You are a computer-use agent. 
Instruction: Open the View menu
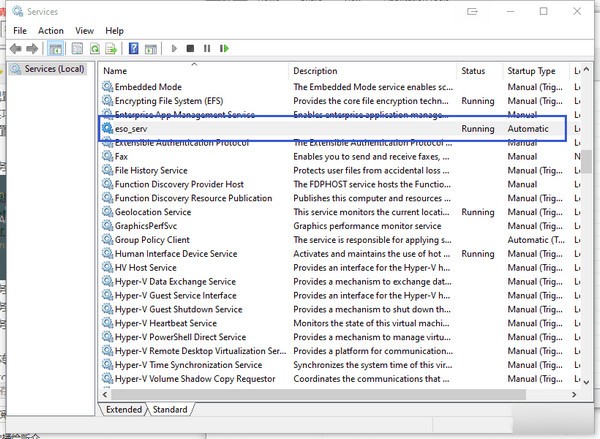click(84, 31)
